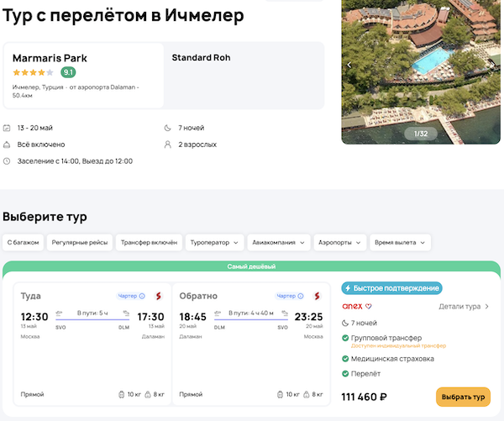This screenshot has height=421, width=504.
Task: Click the return flight Charter info icon
Action: coord(301,296)
